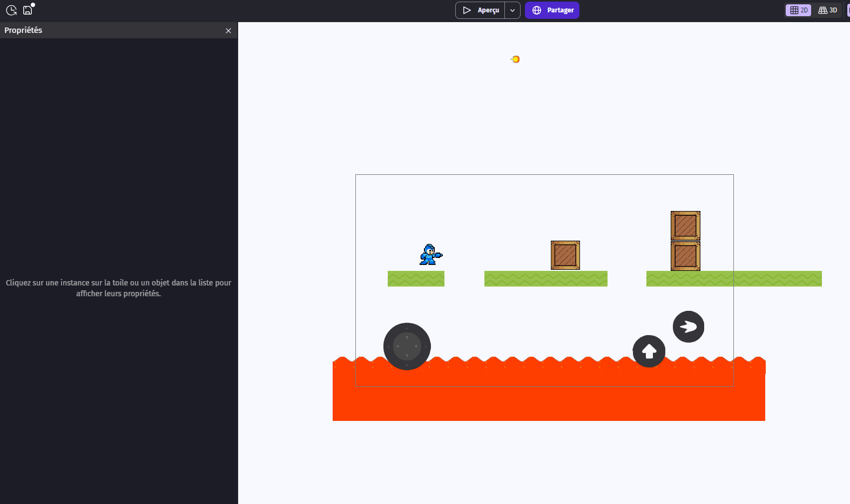Select the bottom crate of the stack
850x504 pixels.
pyautogui.click(x=685, y=256)
